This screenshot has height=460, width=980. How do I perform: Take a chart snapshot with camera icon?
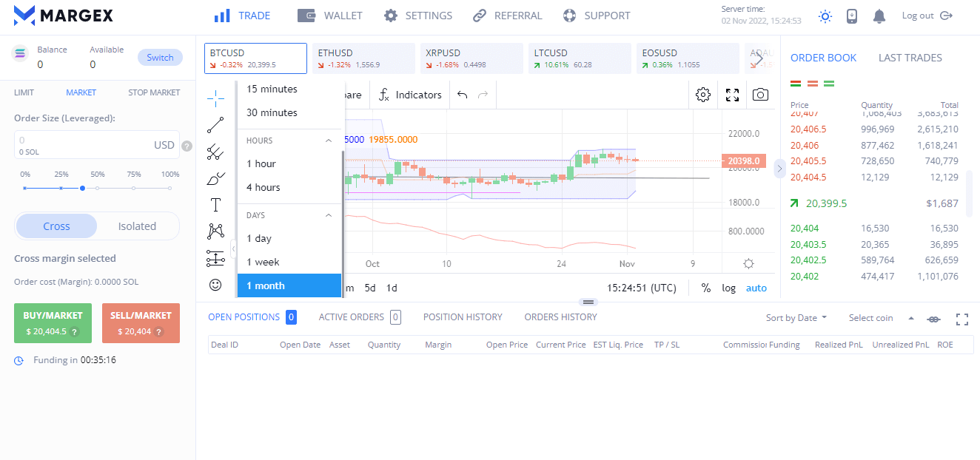click(759, 95)
